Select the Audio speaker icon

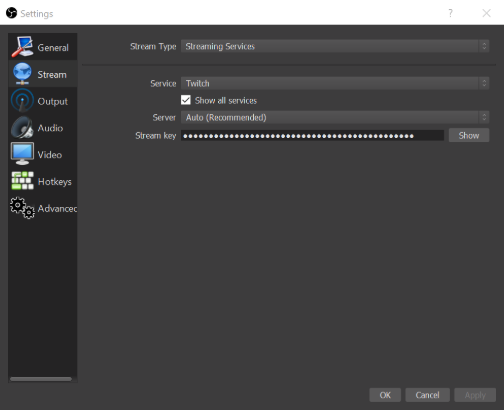click(22, 127)
